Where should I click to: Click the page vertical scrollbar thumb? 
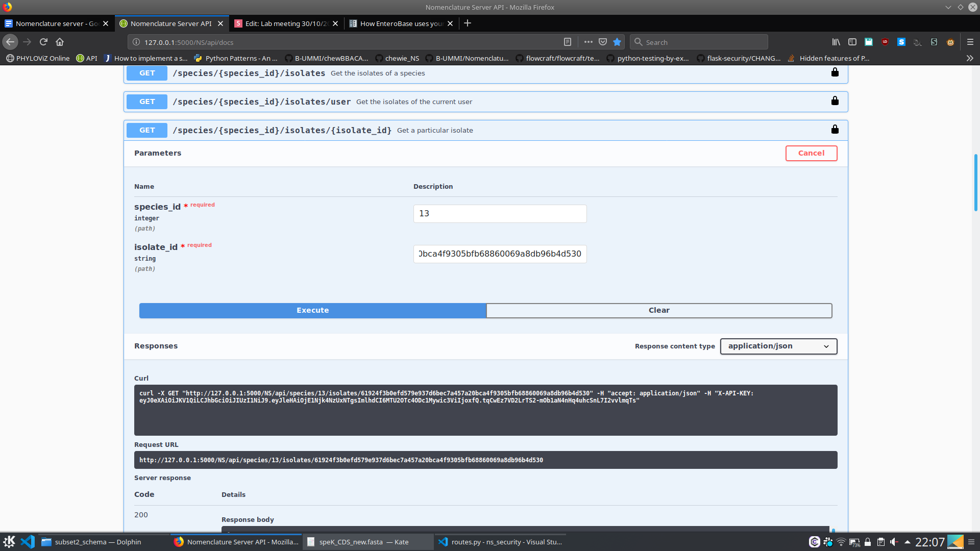[x=975, y=183]
